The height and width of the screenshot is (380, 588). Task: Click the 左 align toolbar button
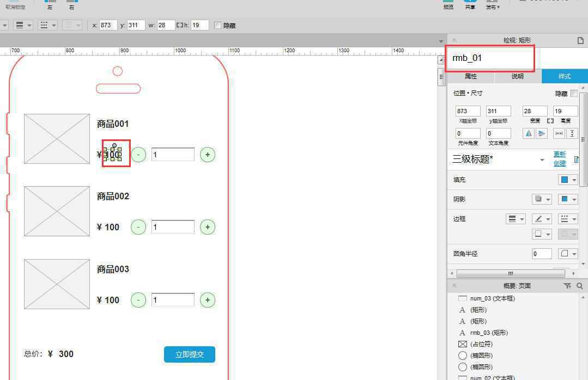50,4
